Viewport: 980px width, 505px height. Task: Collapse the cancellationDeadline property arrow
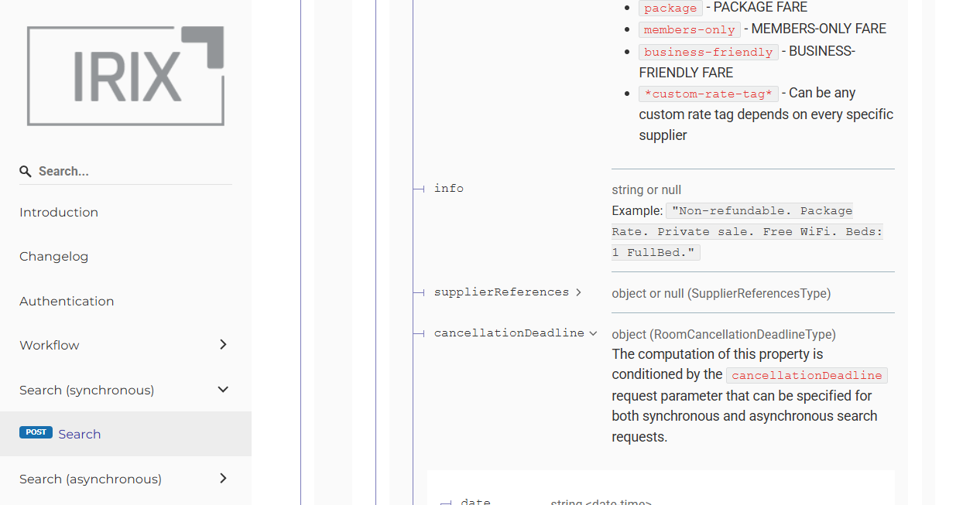pyautogui.click(x=593, y=333)
